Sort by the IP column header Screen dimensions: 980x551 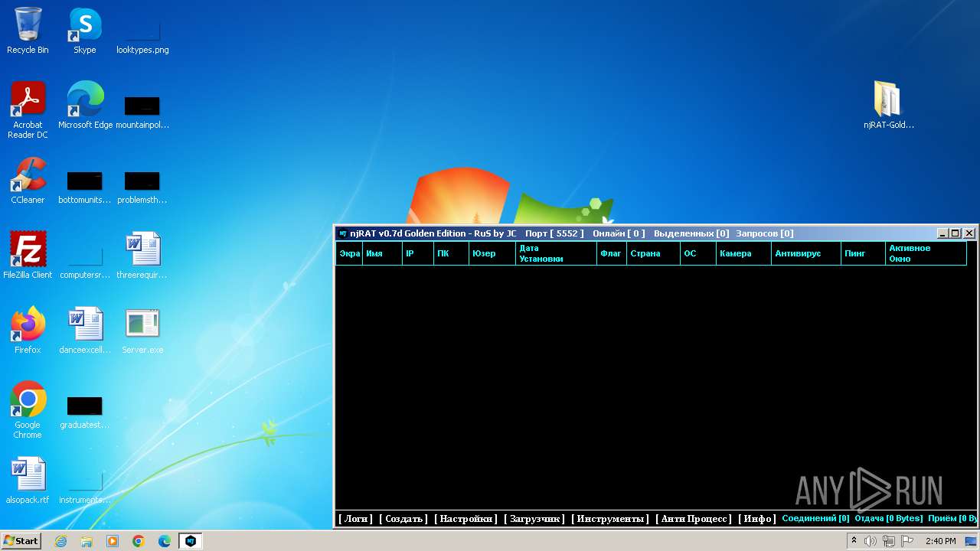tap(417, 253)
